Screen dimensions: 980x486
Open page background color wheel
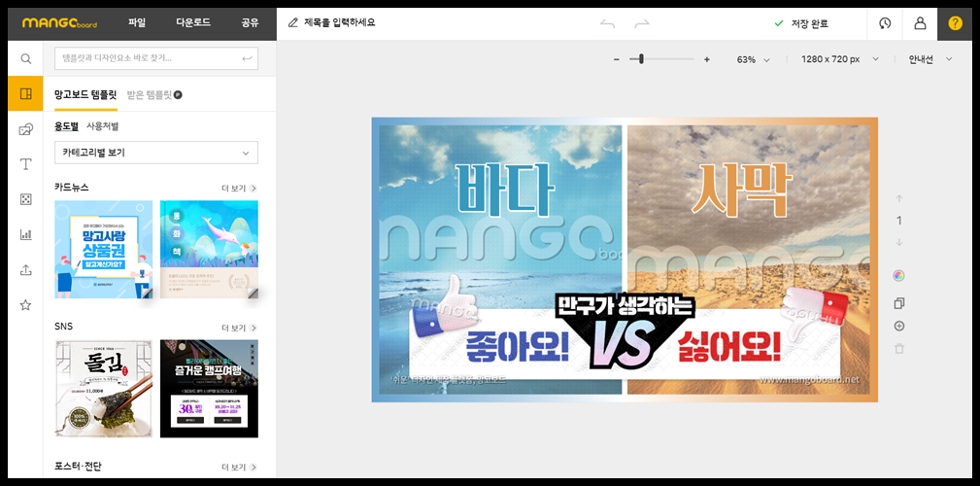(x=899, y=276)
